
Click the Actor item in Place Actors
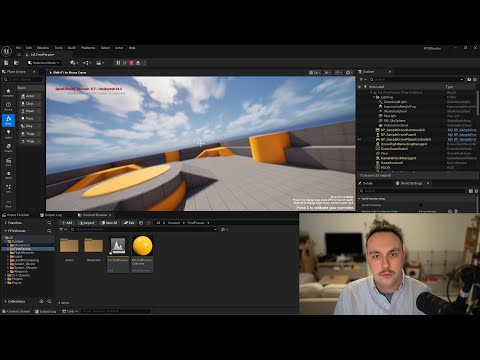pyautogui.click(x=30, y=96)
